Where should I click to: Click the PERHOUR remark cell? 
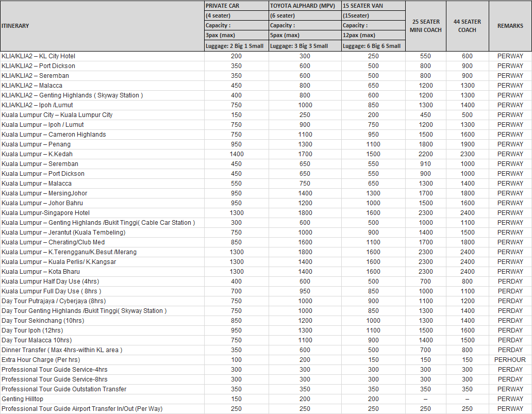tap(510, 360)
